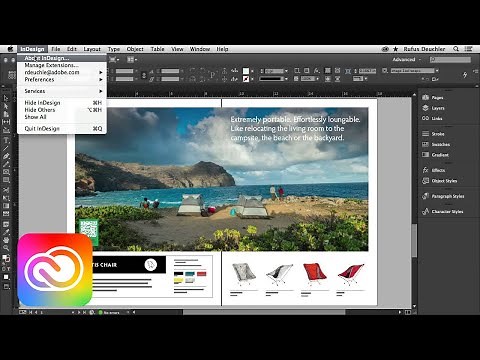Image resolution: width=480 pixels, height=360 pixels.
Task: Click the Adobe help search field
Action: tap(450, 59)
